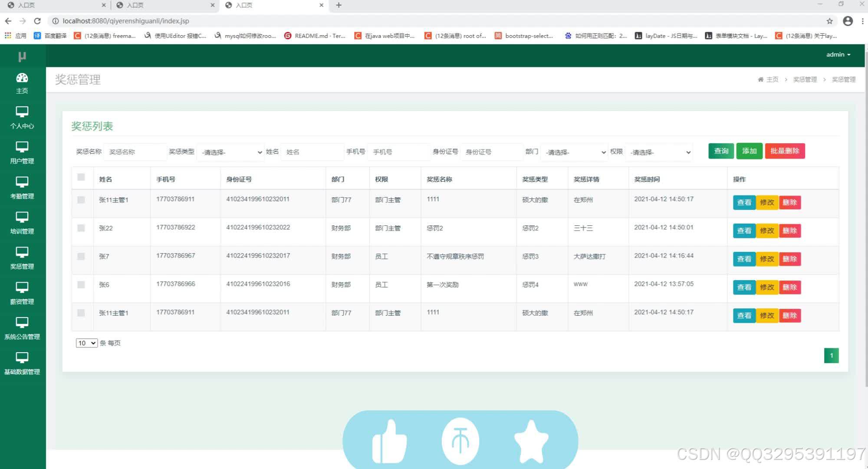Open the 主页 dashboard icon in sidebar
The image size is (868, 469).
22,78
